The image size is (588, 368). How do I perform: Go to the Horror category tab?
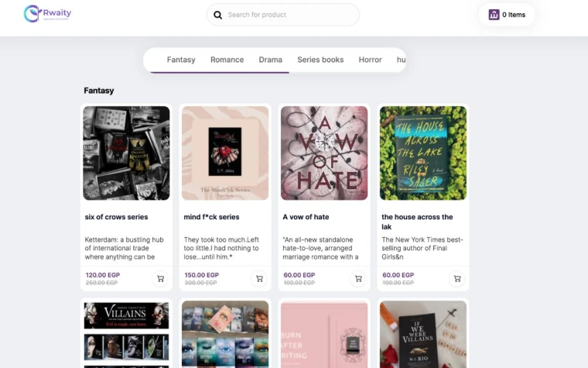(x=370, y=60)
